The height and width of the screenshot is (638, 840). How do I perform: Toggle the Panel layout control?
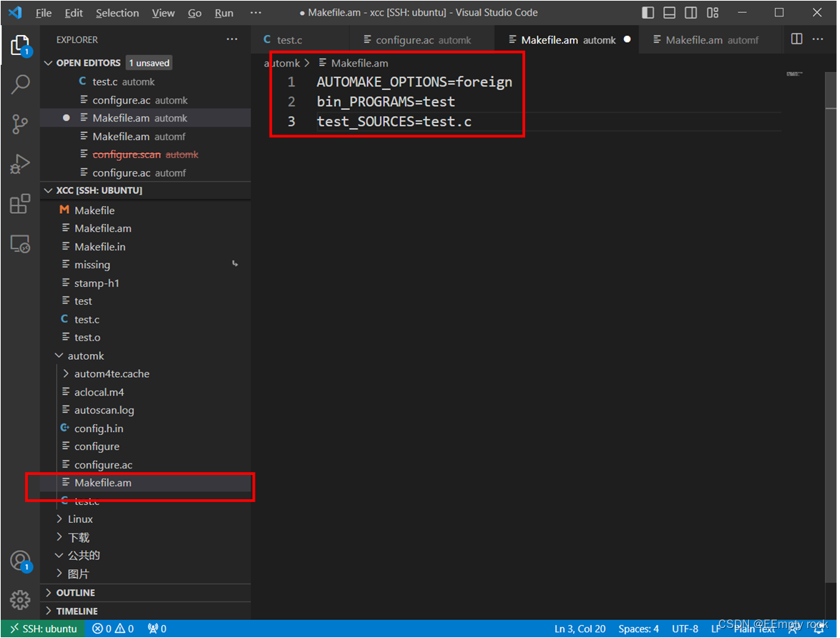(x=669, y=12)
